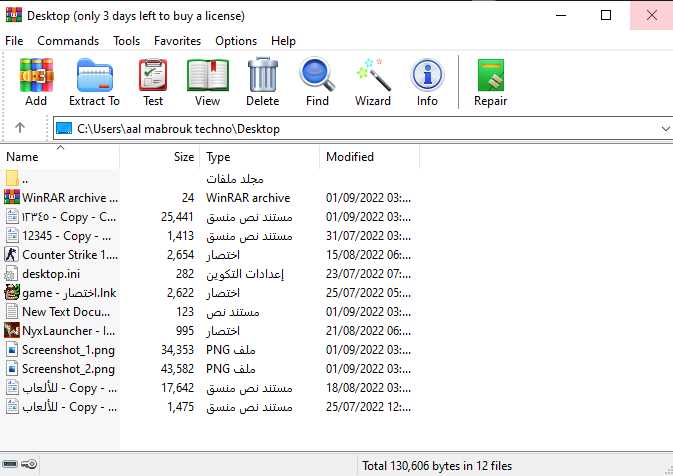Open the Tools menu
The height and width of the screenshot is (476, 673).
coord(127,41)
